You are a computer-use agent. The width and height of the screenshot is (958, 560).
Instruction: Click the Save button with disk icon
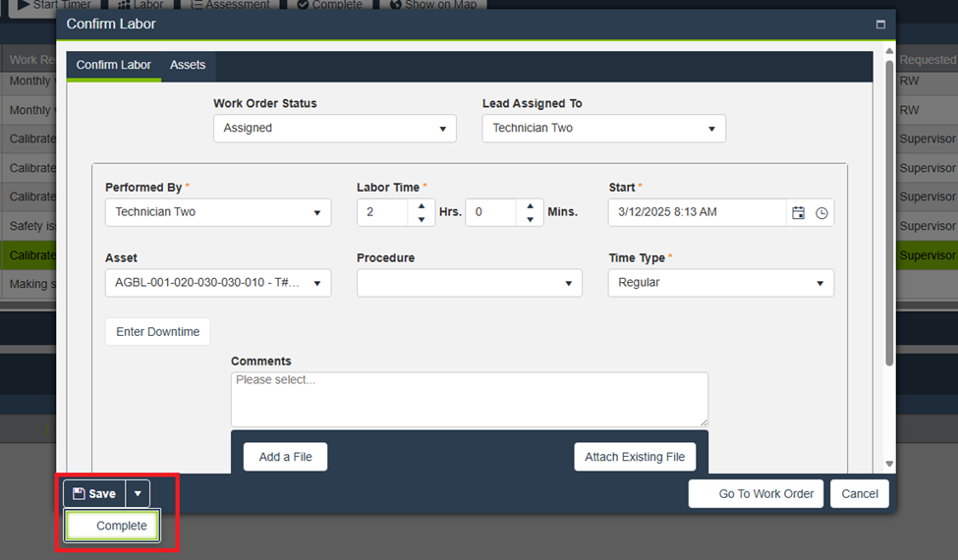94,493
